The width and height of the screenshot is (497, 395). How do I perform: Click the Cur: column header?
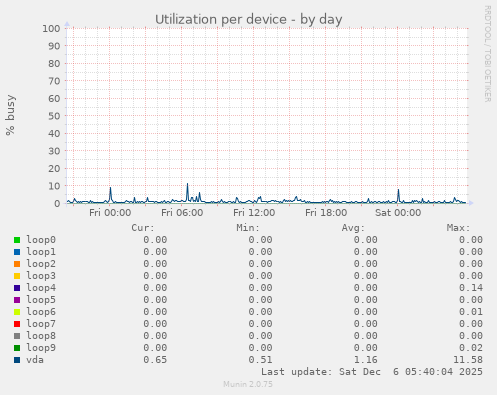pos(143,228)
